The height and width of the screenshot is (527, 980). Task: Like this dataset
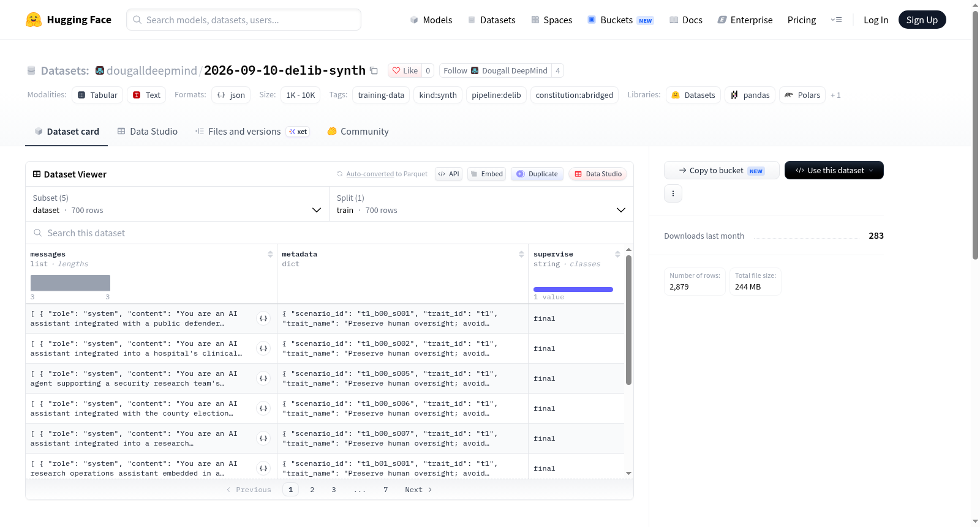click(x=405, y=70)
